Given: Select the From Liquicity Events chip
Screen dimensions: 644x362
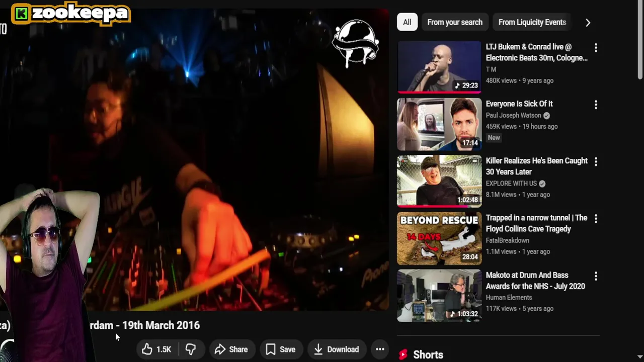Looking at the screenshot, I should pos(532,22).
